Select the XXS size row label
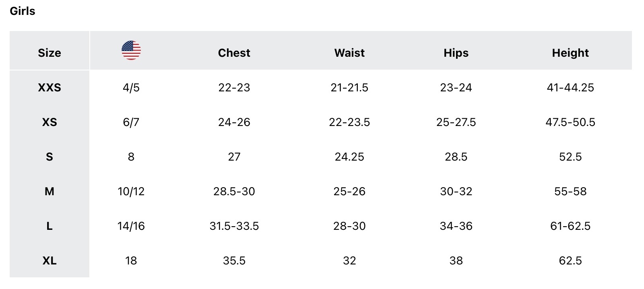Viewport: 644px width, 289px height. click(x=50, y=87)
